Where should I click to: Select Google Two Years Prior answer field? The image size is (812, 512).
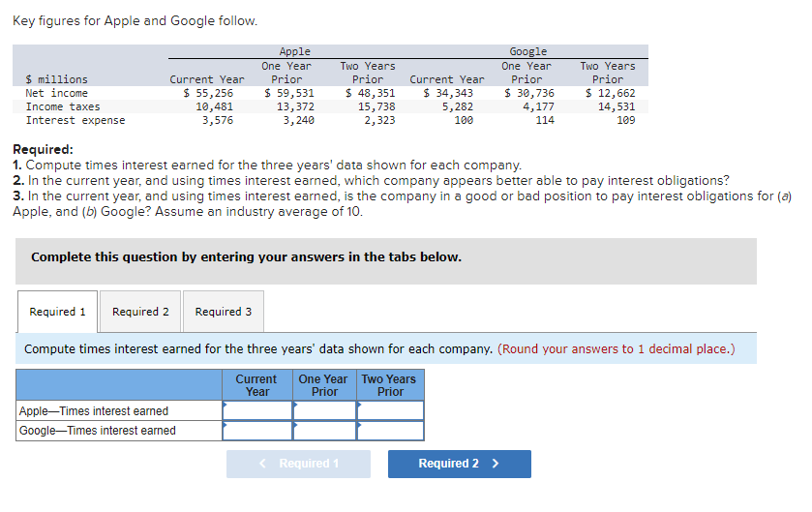[390, 431]
